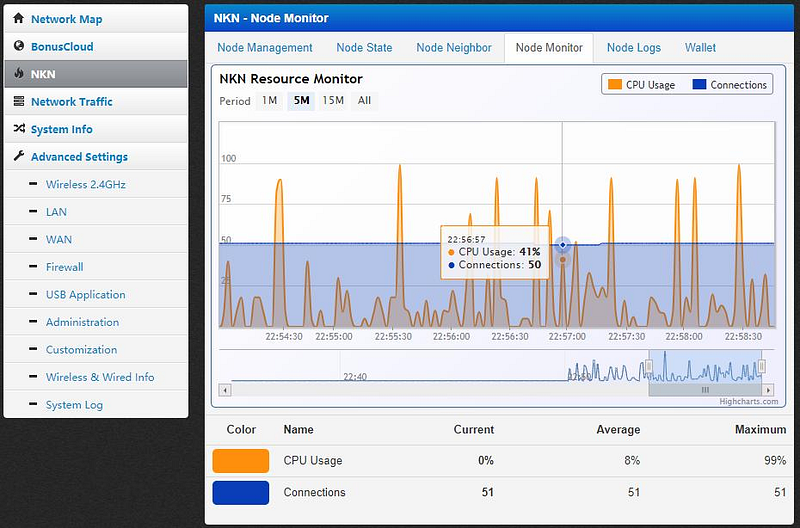Set period to 1M
Screen dimensions: 800x528
tap(269, 100)
